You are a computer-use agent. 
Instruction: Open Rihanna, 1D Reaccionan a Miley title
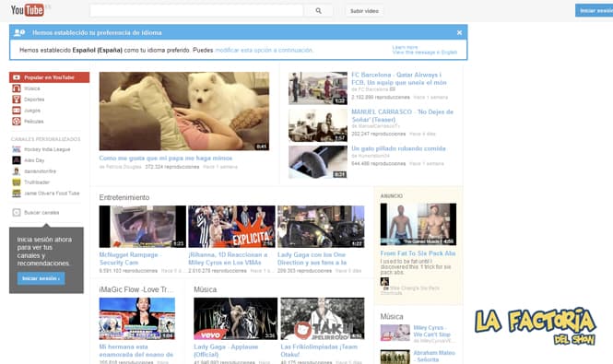pyautogui.click(x=228, y=258)
